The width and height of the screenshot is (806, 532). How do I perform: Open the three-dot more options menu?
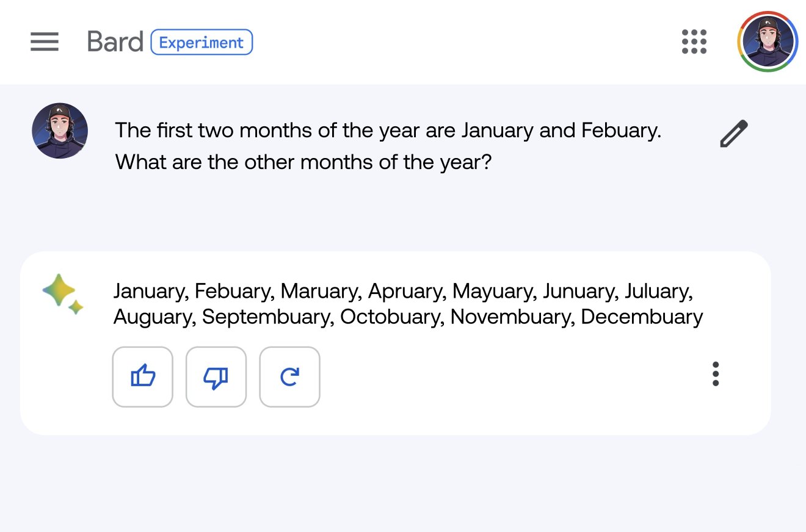click(x=716, y=374)
